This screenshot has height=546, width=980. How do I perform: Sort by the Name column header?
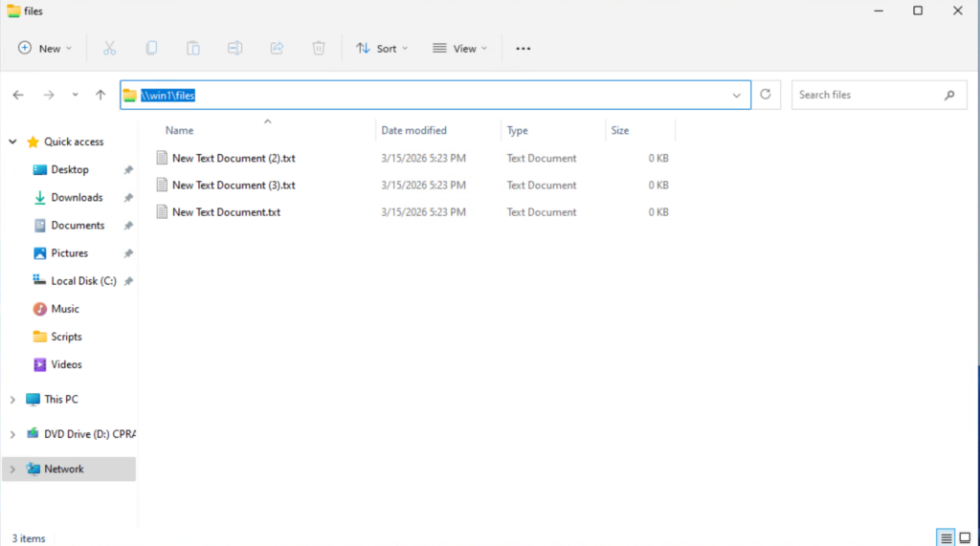pyautogui.click(x=179, y=131)
